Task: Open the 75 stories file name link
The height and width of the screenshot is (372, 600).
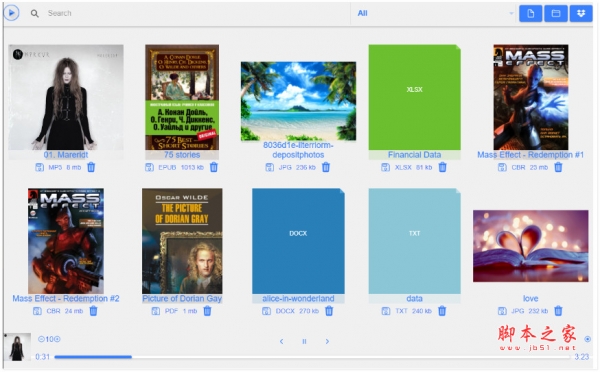Action: coord(182,155)
